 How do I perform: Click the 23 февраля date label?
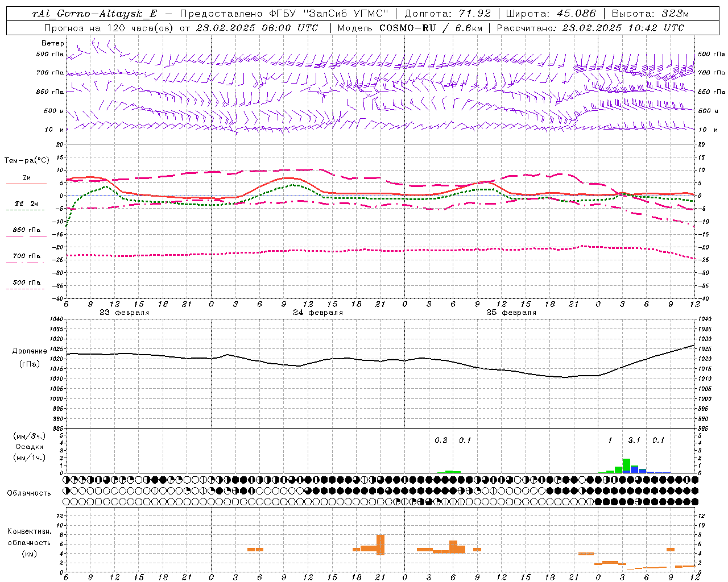125,313
